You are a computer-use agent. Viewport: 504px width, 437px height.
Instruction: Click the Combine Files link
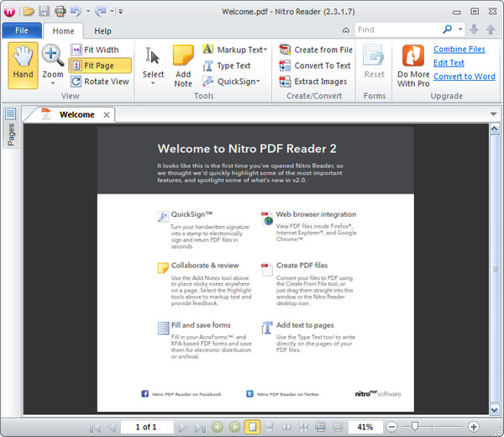pyautogui.click(x=459, y=50)
